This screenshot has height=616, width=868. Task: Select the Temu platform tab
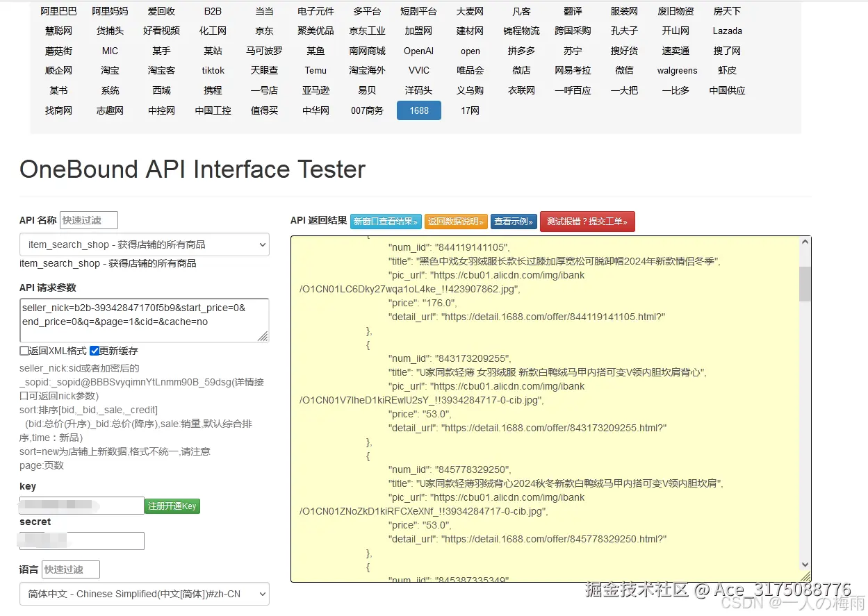point(316,70)
